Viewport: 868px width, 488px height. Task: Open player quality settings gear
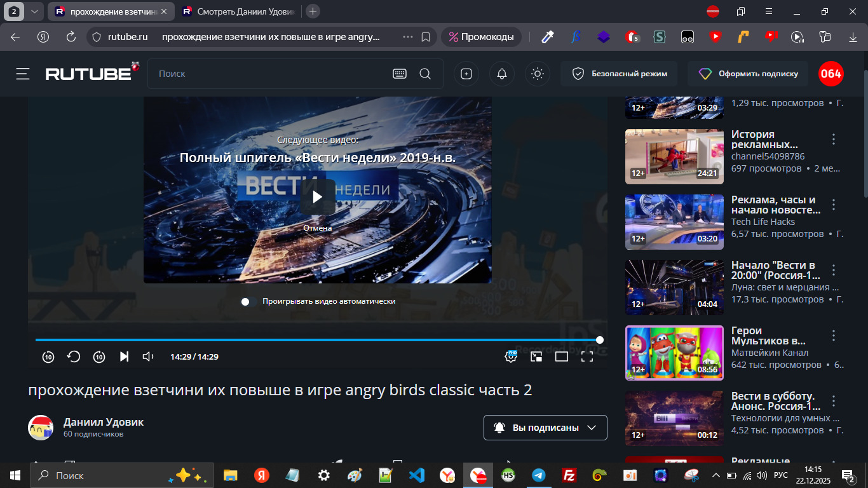pos(511,356)
